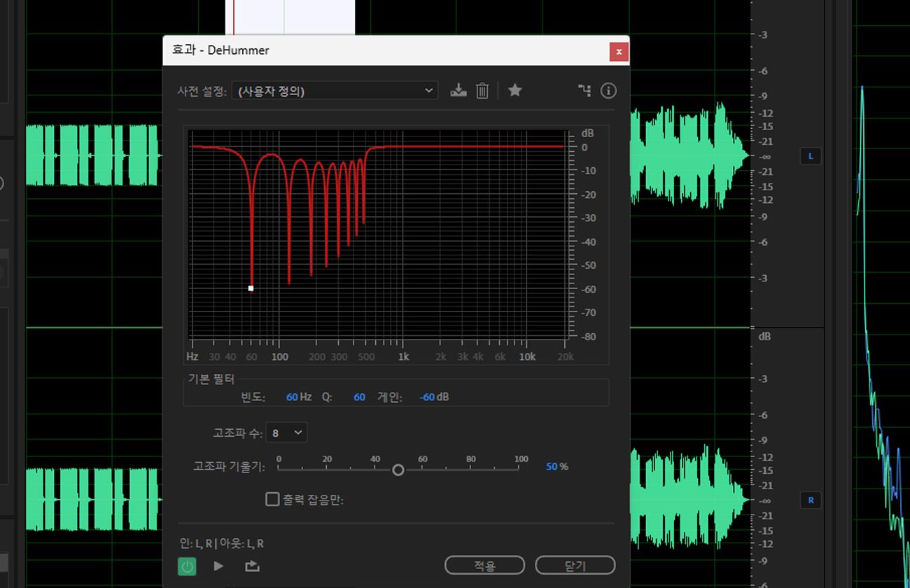Enable the 출력 잡음만 checkbox
This screenshot has width=910, height=588.
pyautogui.click(x=272, y=499)
